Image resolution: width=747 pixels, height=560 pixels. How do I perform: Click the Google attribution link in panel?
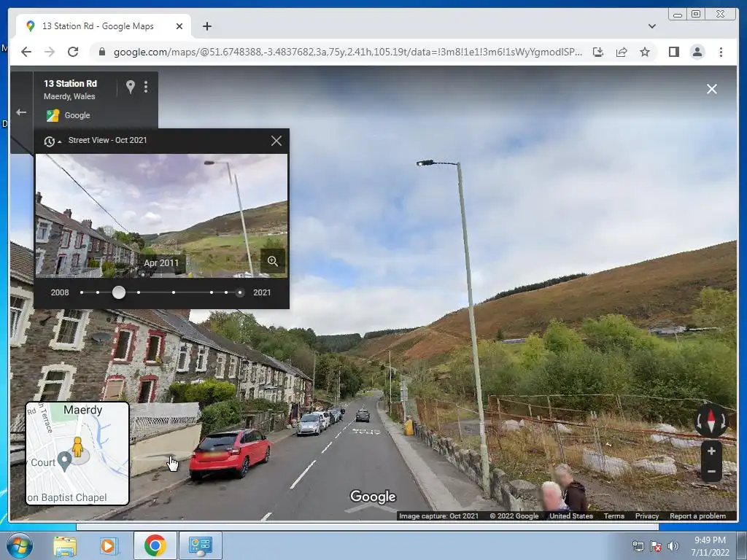tap(77, 115)
